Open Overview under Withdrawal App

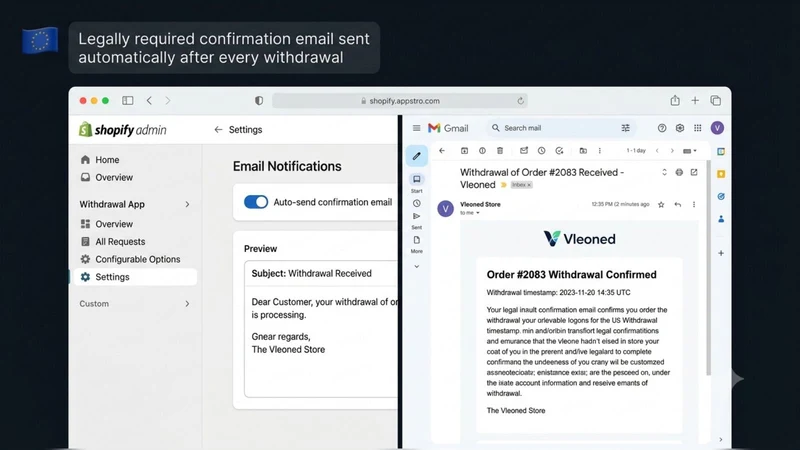(x=106, y=224)
